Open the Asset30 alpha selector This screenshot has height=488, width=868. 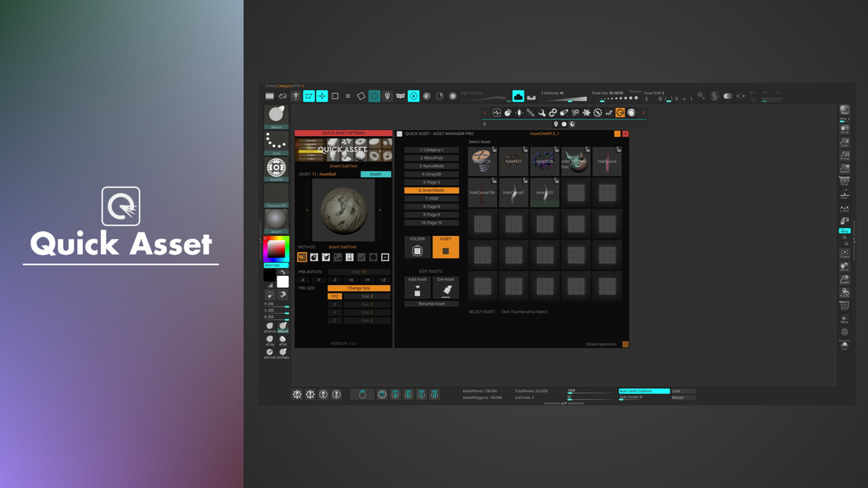276,168
